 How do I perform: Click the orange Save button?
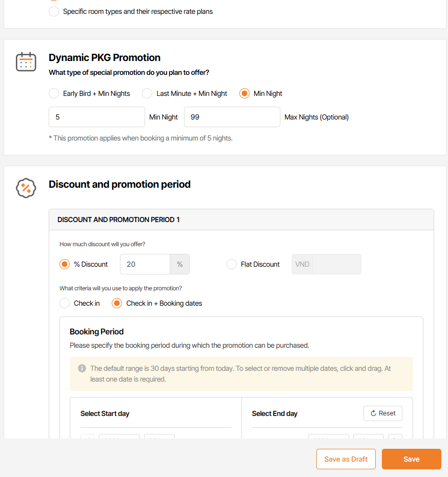(411, 459)
